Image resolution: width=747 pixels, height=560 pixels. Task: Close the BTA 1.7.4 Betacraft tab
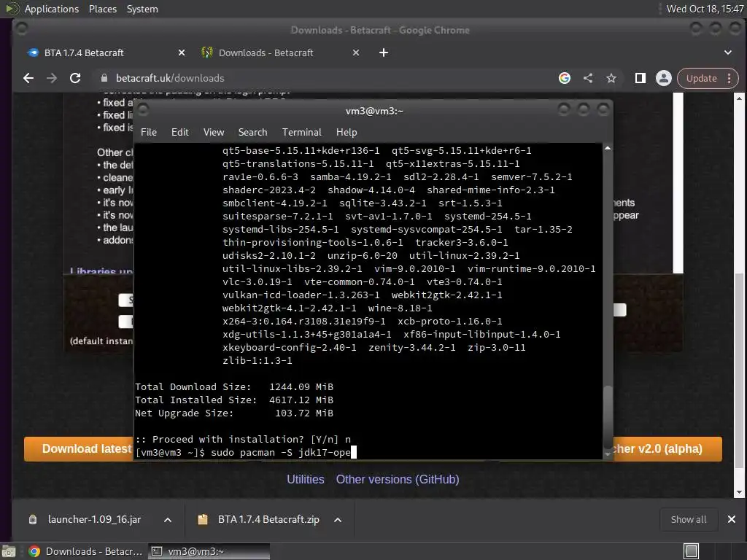tap(182, 52)
